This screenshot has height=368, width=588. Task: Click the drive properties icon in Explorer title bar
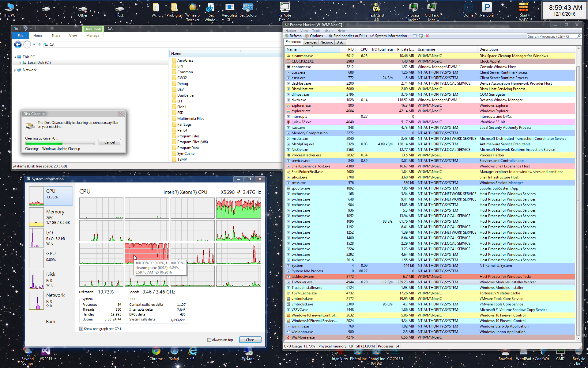pyautogui.click(x=16, y=29)
